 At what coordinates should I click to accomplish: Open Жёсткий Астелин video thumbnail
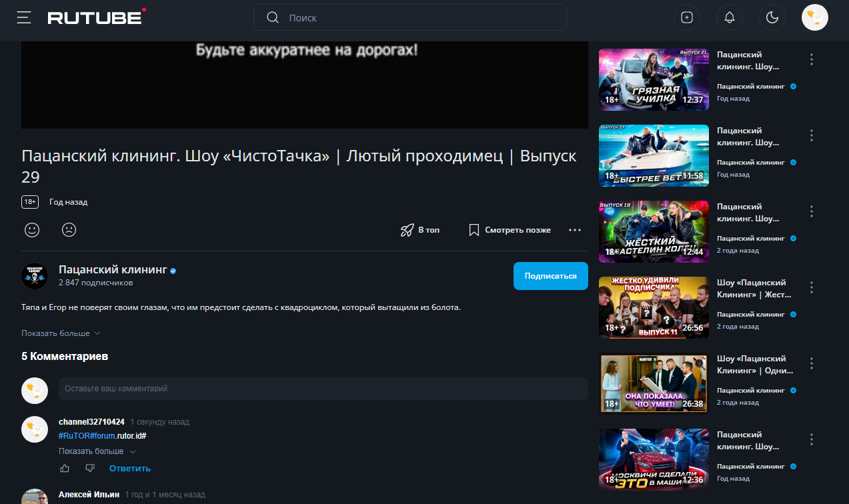pyautogui.click(x=654, y=232)
